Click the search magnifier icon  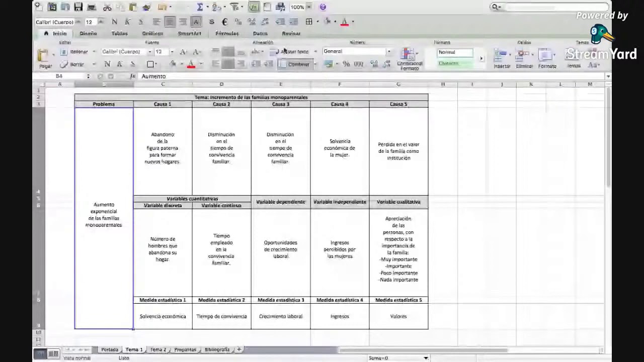pyautogui.click(x=495, y=7)
